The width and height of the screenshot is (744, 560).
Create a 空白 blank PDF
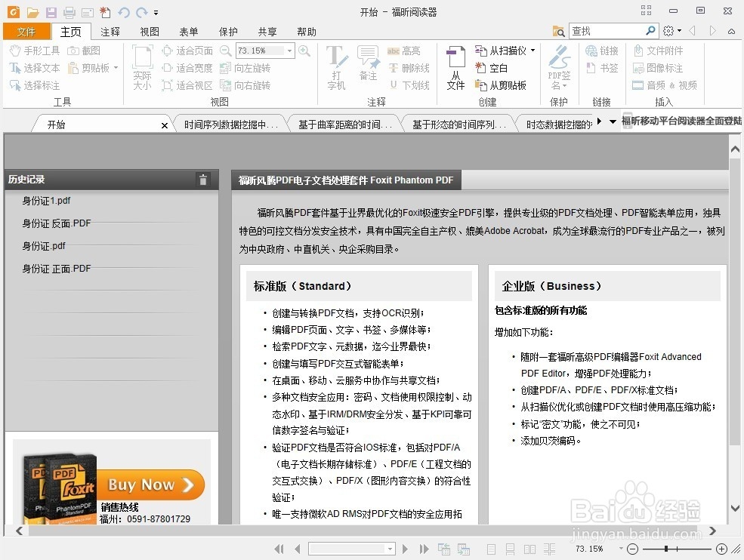tap(492, 68)
